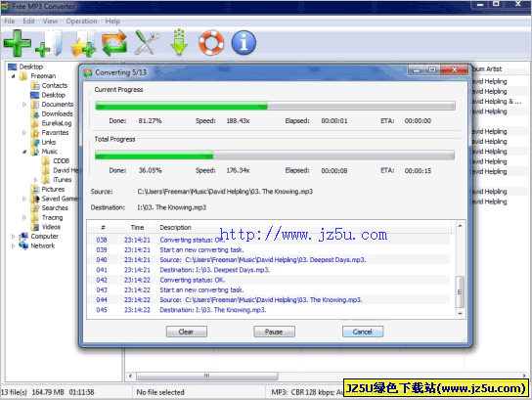Click the Time column header in log

(x=138, y=228)
